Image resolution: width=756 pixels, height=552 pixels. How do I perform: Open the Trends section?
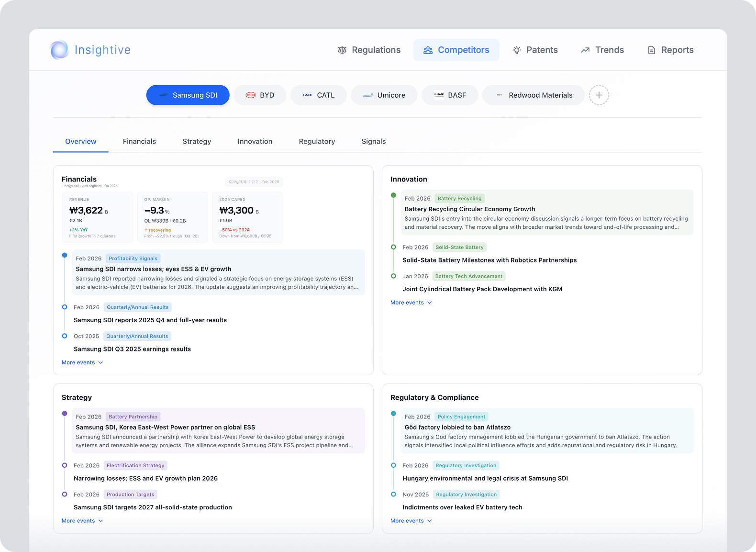pyautogui.click(x=602, y=50)
